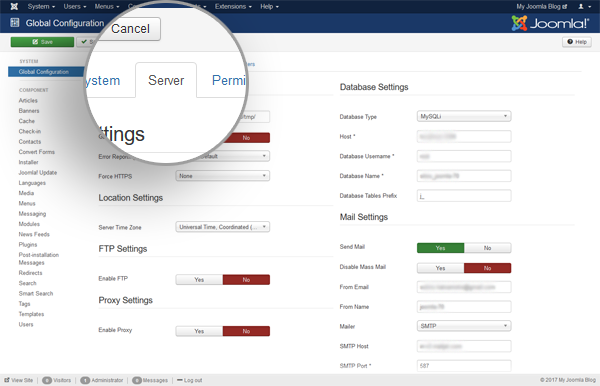The height and width of the screenshot is (386, 600).
Task: Open the Menus menu
Action: 107,7
